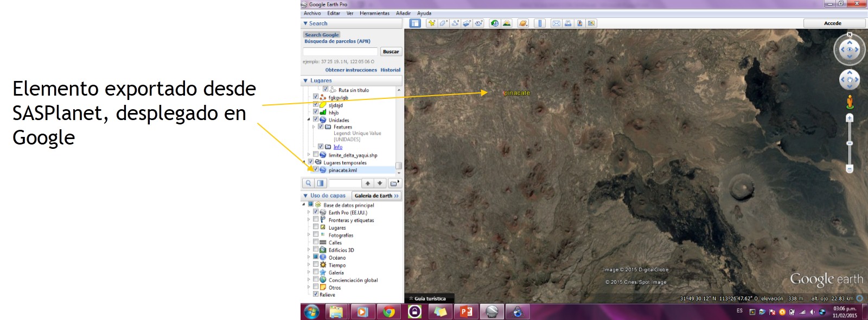Open the ruler measurement tool

(539, 23)
